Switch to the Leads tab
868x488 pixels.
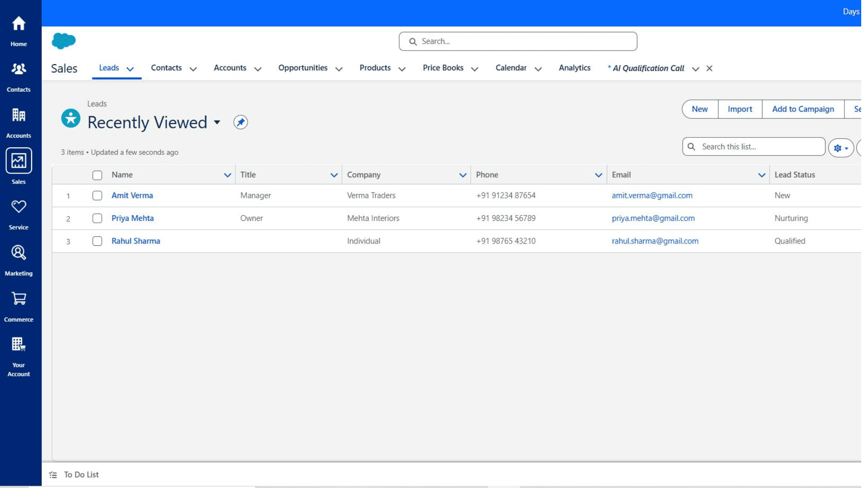point(109,68)
